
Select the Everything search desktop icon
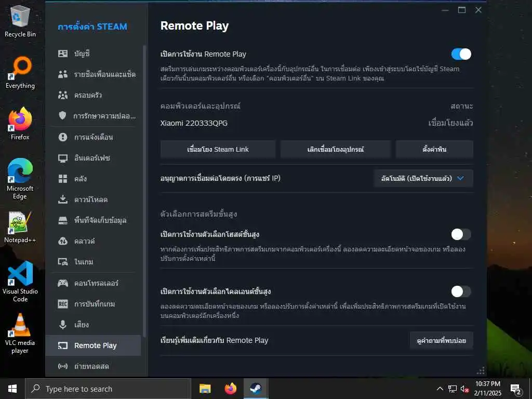(20, 73)
